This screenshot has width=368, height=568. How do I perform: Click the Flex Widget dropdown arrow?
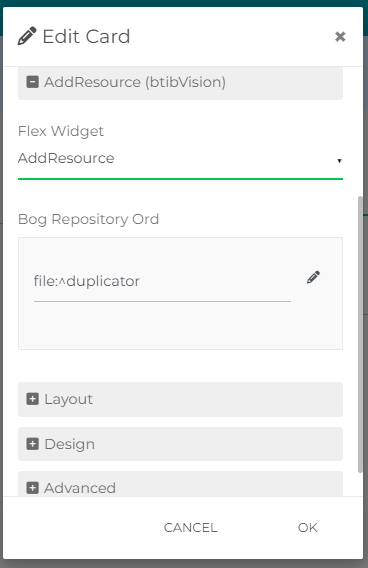point(339,161)
